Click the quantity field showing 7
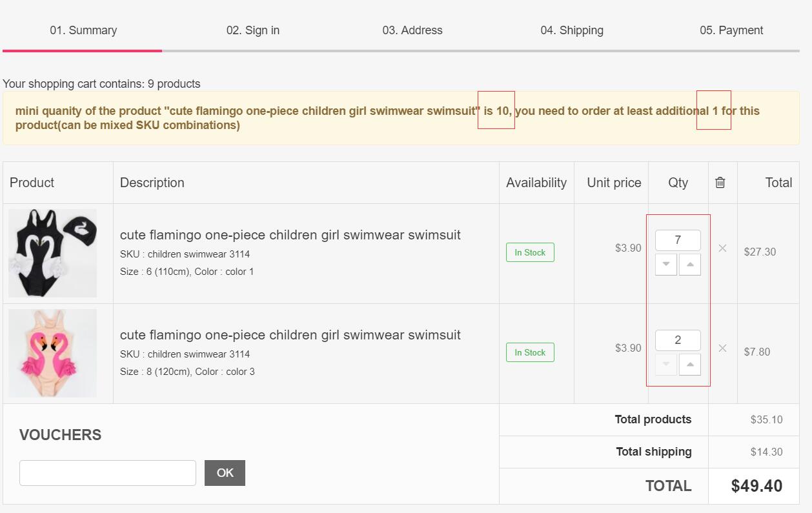This screenshot has height=513, width=812. point(678,241)
